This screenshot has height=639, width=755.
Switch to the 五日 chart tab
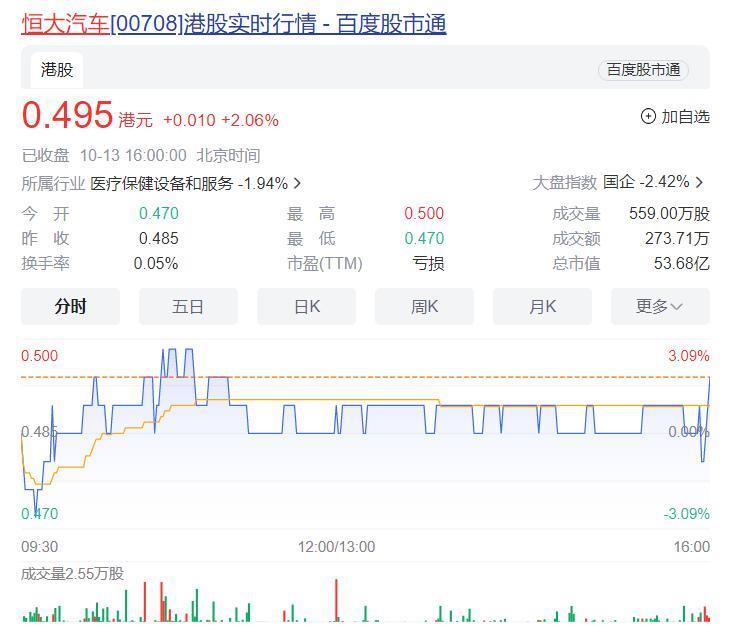tap(188, 306)
